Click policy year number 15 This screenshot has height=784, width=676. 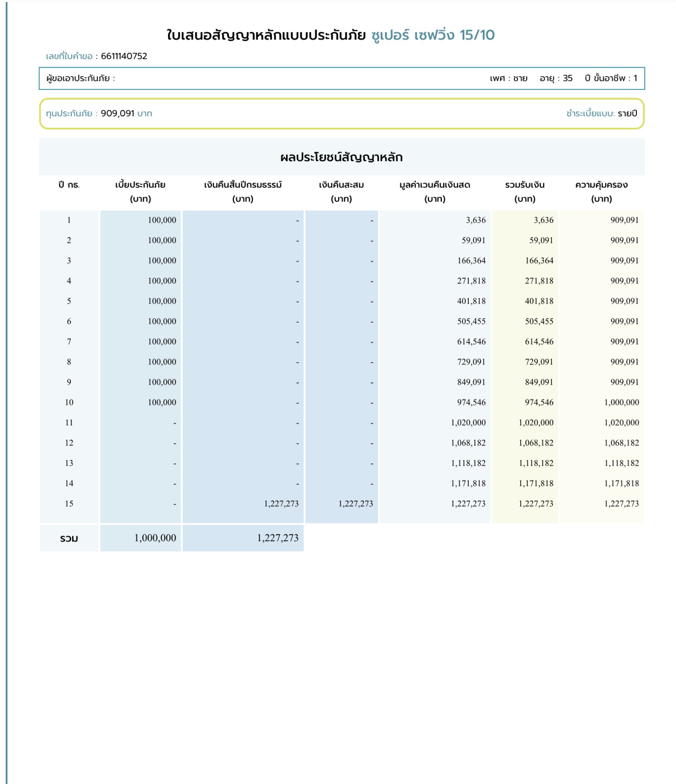[69, 504]
